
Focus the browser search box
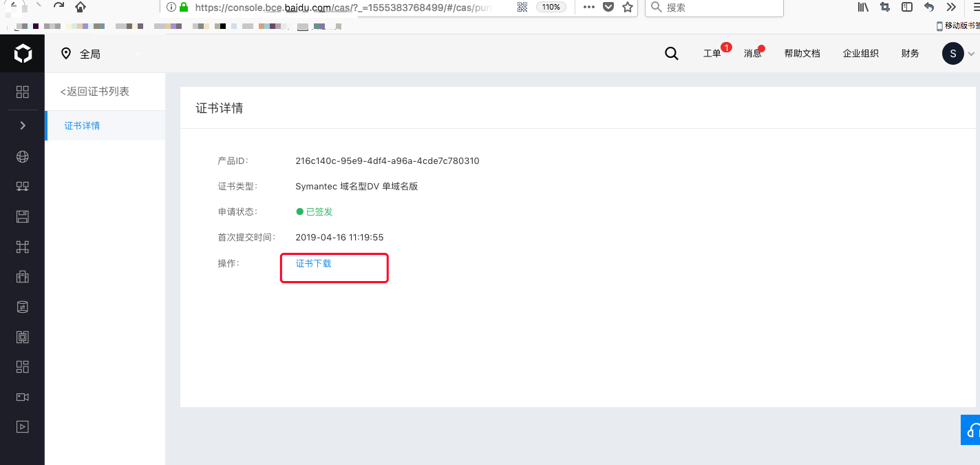pyautogui.click(x=714, y=8)
